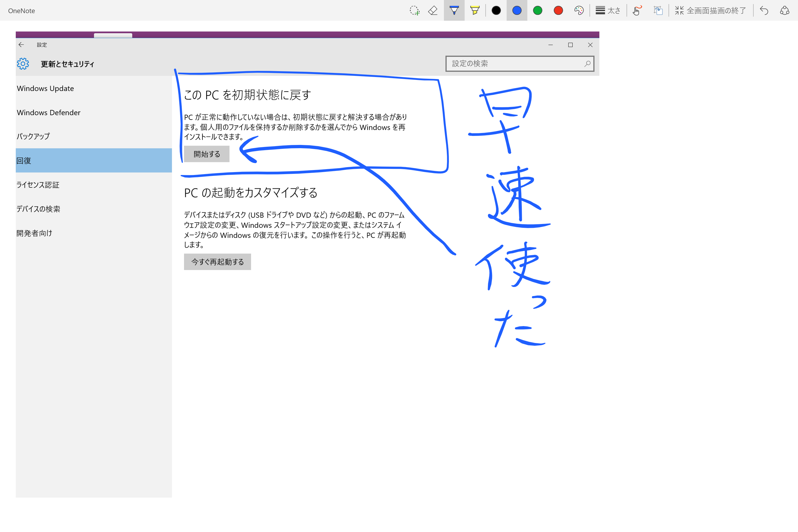Open 開発者向け developer page
The height and width of the screenshot is (532, 798).
tap(94, 233)
